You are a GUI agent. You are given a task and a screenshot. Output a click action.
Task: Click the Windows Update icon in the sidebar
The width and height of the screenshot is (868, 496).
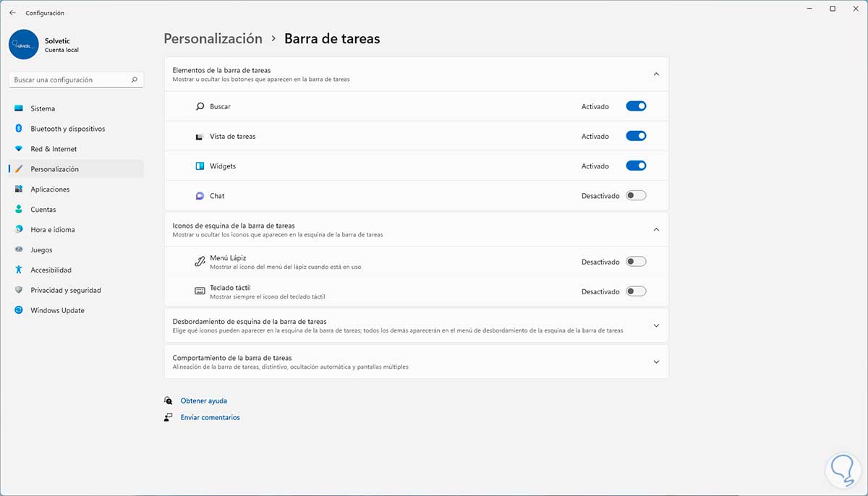click(19, 310)
